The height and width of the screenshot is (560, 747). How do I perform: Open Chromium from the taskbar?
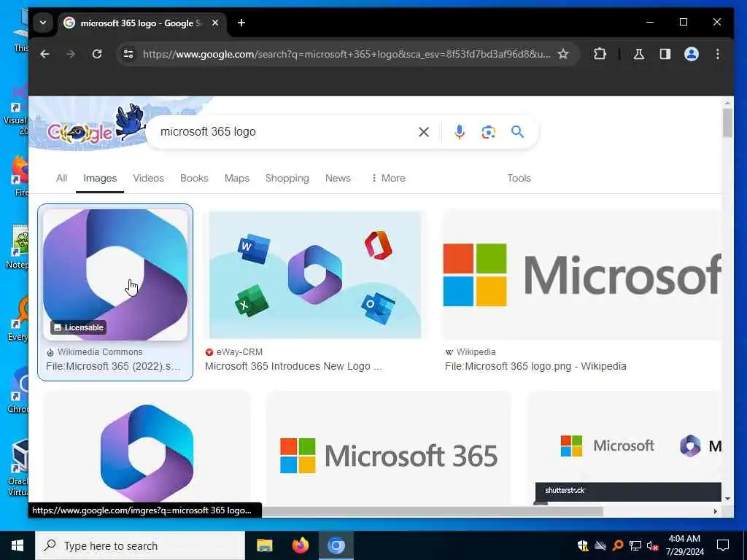pos(336,545)
